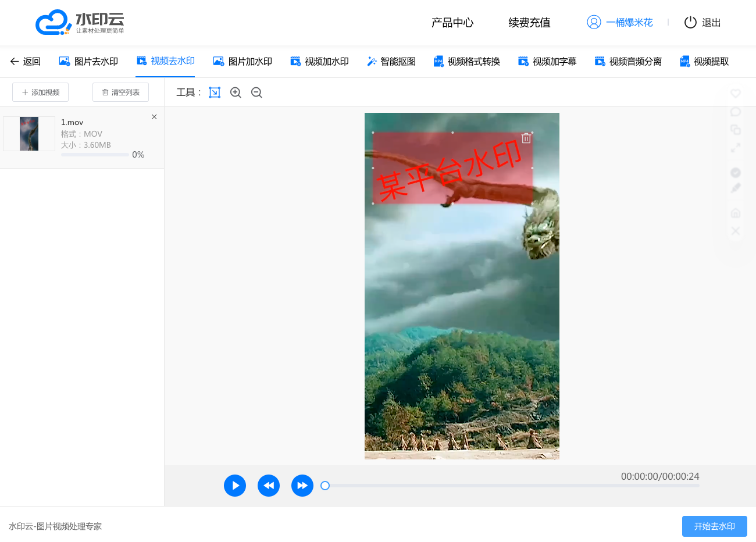Click the faded speech bubble icon
This screenshot has width=756, height=542.
click(736, 112)
